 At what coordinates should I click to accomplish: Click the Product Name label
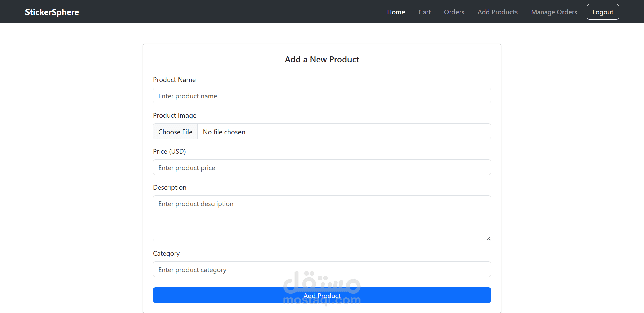coord(174,80)
